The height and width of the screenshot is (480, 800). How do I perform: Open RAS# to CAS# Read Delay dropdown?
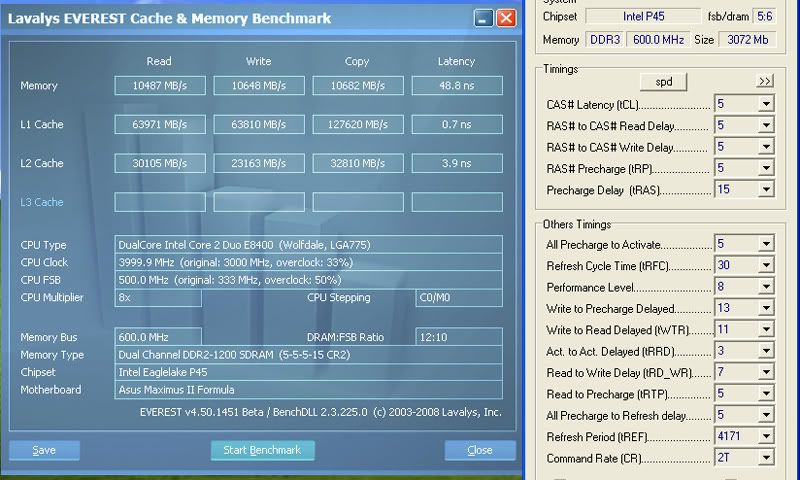(x=766, y=125)
